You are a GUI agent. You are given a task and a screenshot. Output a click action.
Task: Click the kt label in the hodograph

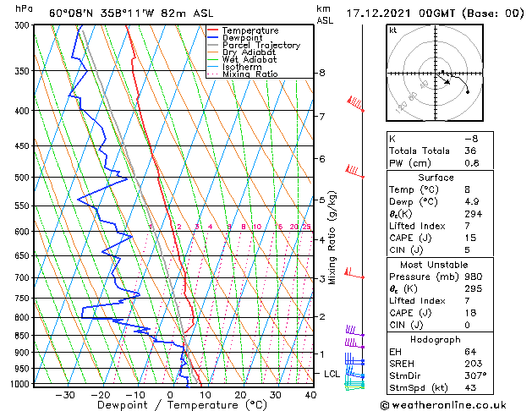click(x=393, y=30)
